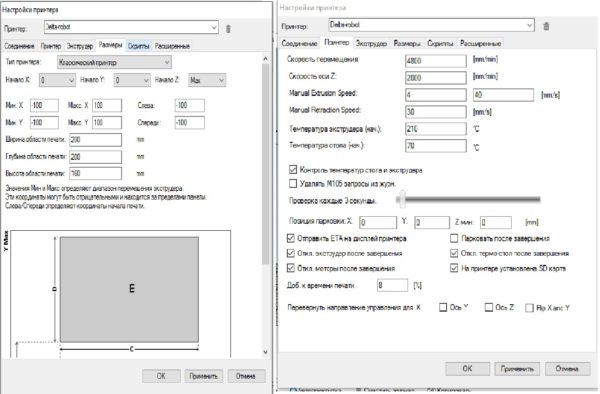Click first Manual Extrusion Speed field
Screen dimensions: 600x394
pyautogui.click(x=436, y=94)
